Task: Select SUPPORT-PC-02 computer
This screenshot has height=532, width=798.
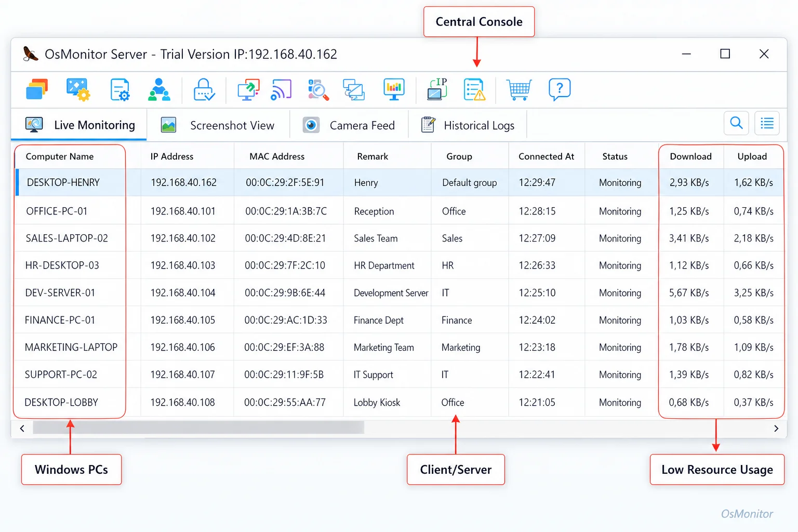Action: (x=61, y=375)
